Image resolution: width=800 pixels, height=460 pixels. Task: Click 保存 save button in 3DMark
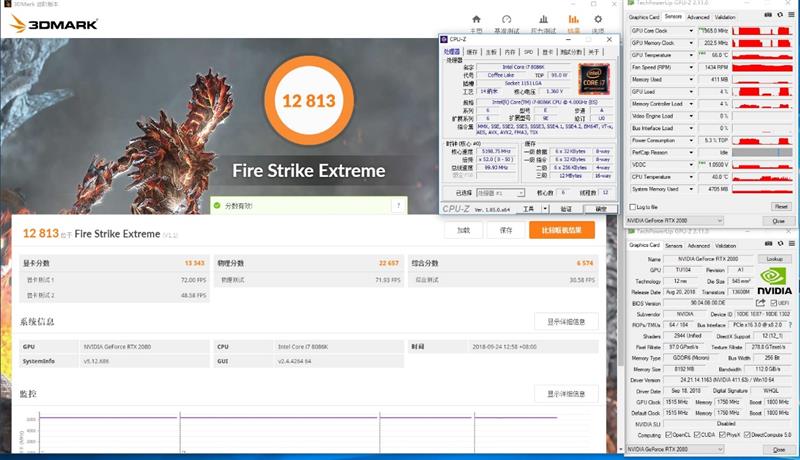[506, 230]
